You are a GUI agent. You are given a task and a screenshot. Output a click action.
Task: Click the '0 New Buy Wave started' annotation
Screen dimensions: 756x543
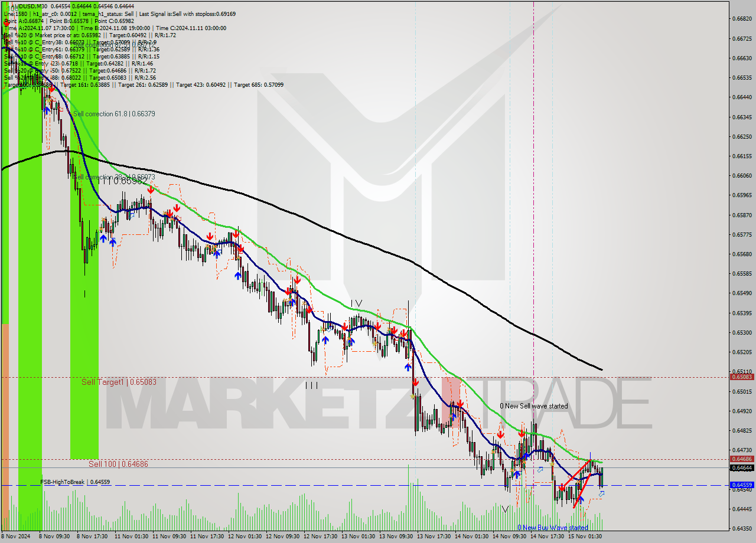(x=553, y=528)
